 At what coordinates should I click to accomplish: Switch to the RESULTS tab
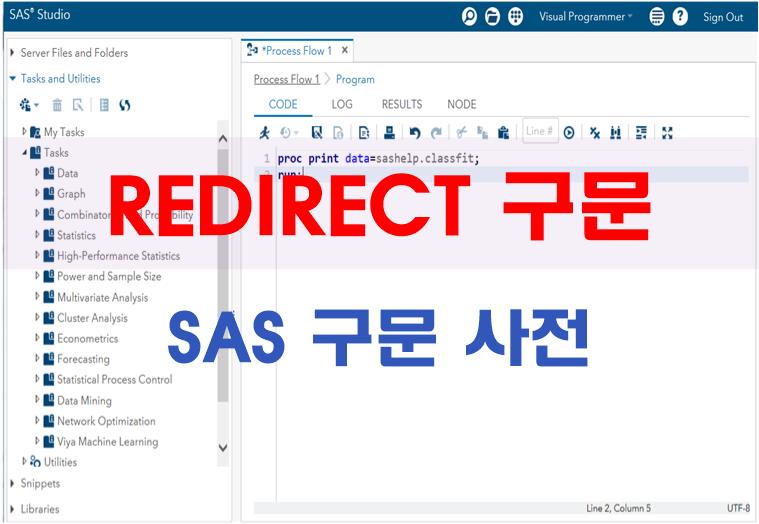(402, 104)
